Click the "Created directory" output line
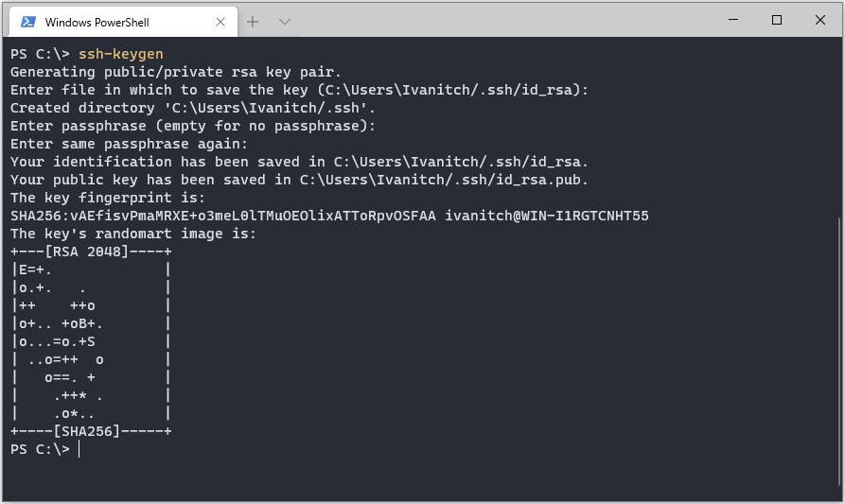This screenshot has width=845, height=504. (193, 108)
